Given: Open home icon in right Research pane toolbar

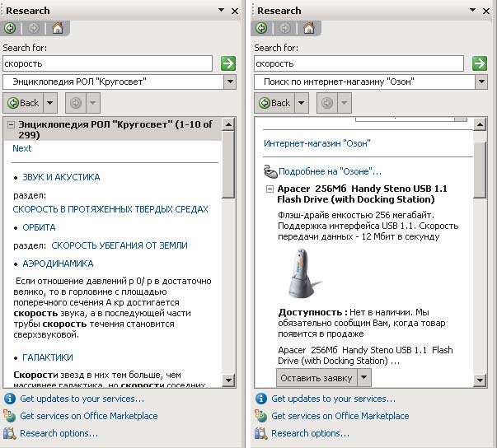Looking at the screenshot, I should [x=309, y=28].
